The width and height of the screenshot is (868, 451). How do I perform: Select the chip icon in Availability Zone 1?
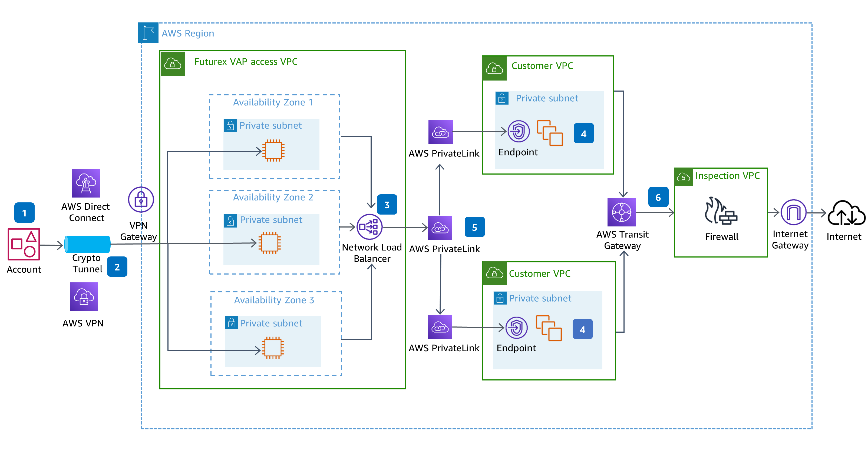[x=273, y=151]
